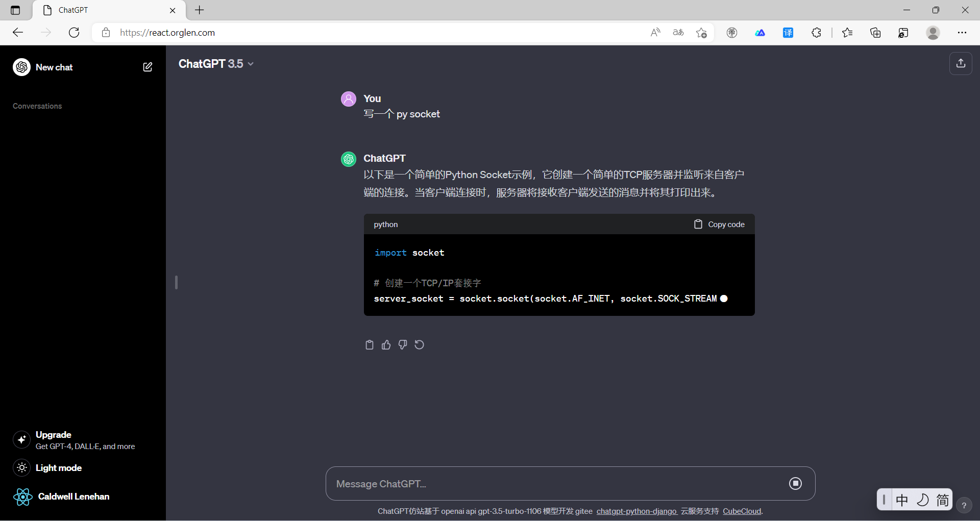Click the ChatGPT logo beside New chat
This screenshot has width=980, height=521.
[22, 67]
